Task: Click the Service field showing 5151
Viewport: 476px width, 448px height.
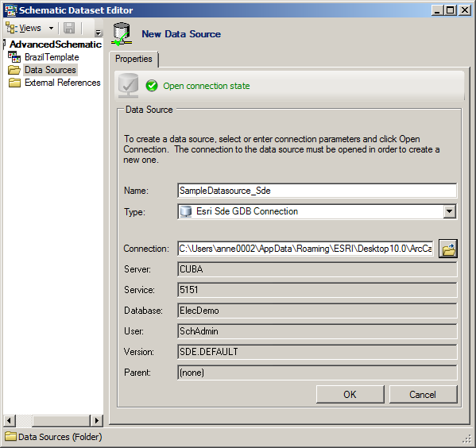Action: tap(317, 290)
